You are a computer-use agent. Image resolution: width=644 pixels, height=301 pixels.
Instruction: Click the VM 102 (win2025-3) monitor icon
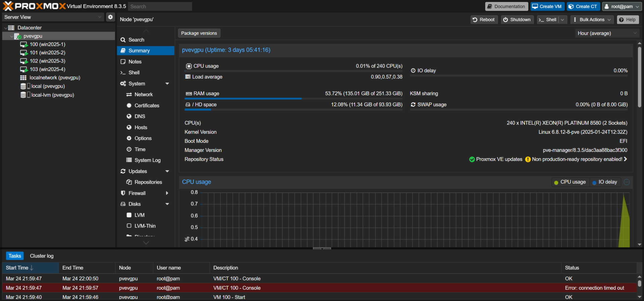[x=24, y=61]
